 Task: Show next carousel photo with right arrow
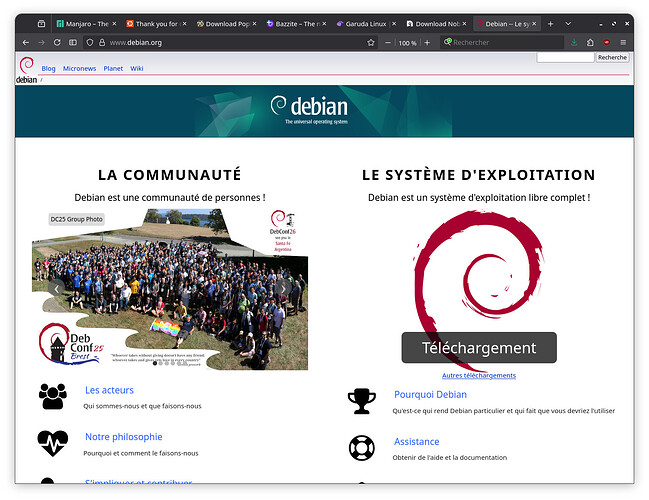coord(283,288)
